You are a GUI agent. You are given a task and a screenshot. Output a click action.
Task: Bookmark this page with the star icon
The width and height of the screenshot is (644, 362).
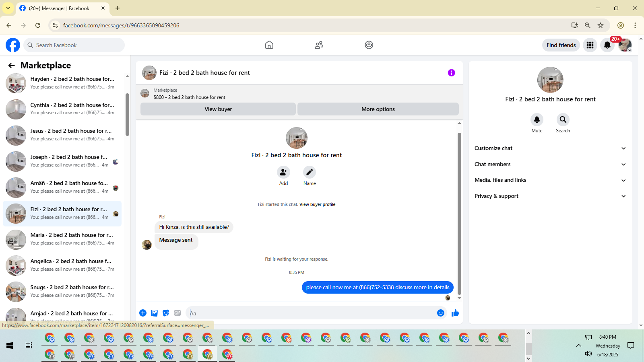pos(601,25)
